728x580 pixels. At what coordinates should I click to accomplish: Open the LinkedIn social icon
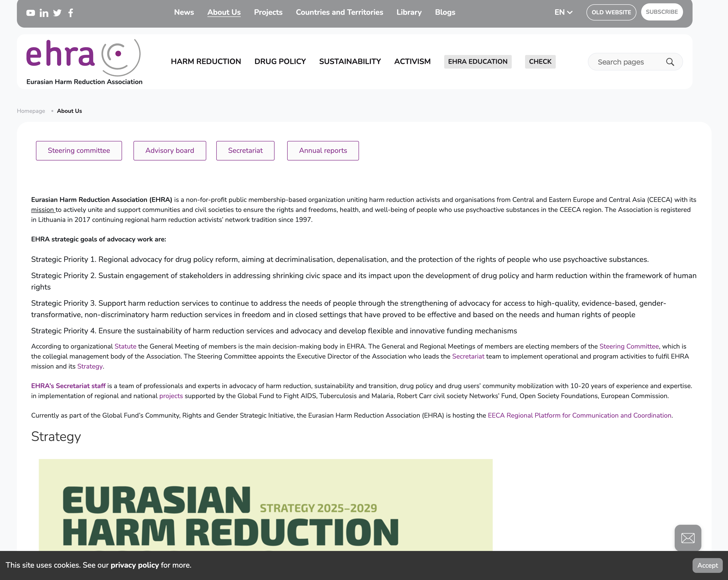[x=44, y=13]
